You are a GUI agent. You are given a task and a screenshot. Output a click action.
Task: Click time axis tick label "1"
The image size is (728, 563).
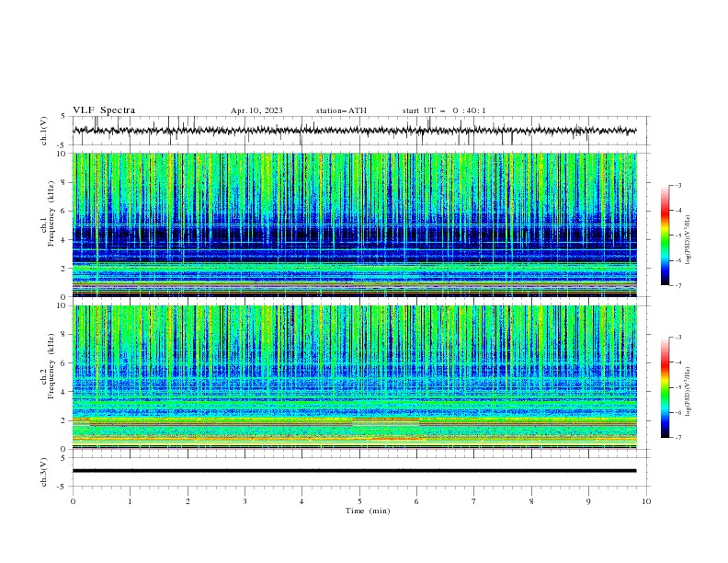(130, 501)
